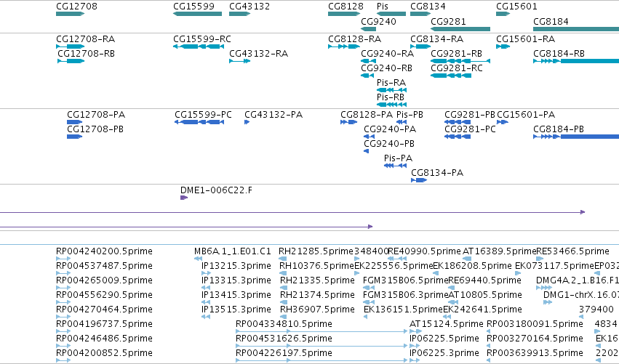Viewport: 619px width, 364px height.
Task: Click EST IP13215.3prime
Action: pyautogui.click(x=206, y=273)
